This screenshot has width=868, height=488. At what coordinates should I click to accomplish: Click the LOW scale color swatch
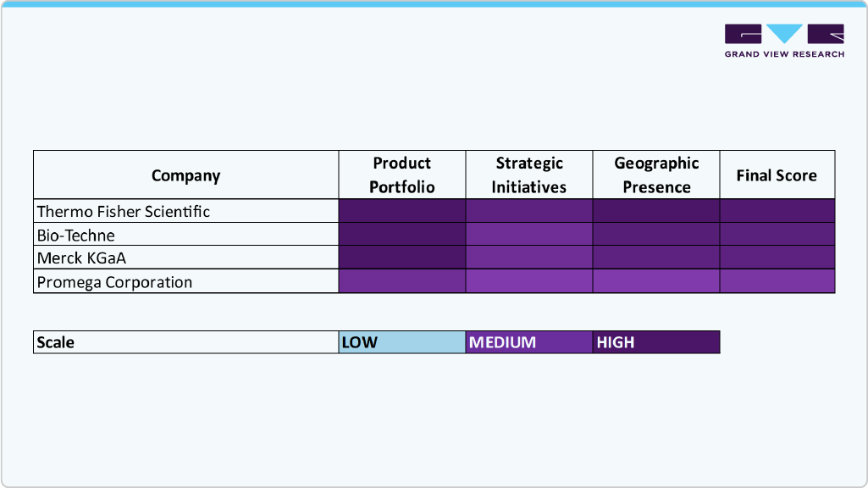402,342
